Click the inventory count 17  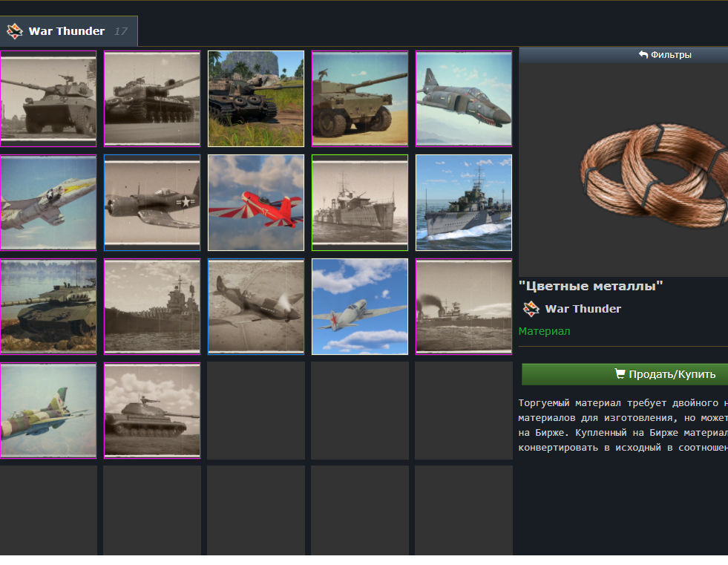tap(121, 31)
